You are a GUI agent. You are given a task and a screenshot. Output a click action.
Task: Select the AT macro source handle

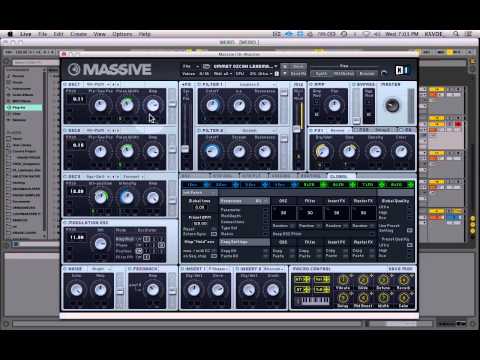[x=302, y=289]
